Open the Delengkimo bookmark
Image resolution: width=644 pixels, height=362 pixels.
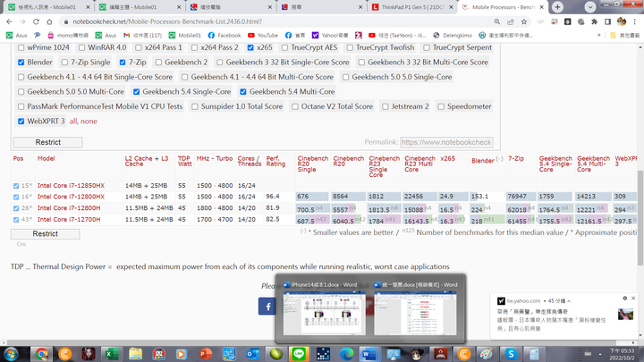pos(453,35)
